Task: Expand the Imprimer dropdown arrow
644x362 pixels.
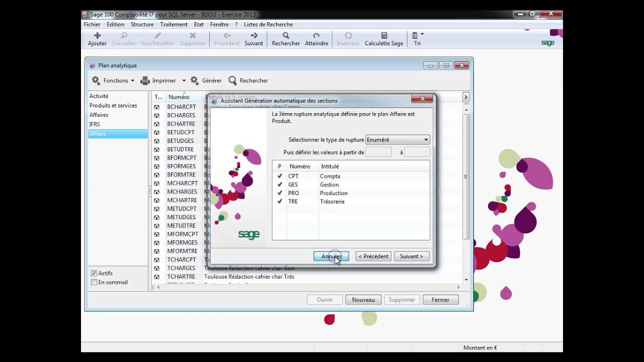Action: pyautogui.click(x=184, y=80)
